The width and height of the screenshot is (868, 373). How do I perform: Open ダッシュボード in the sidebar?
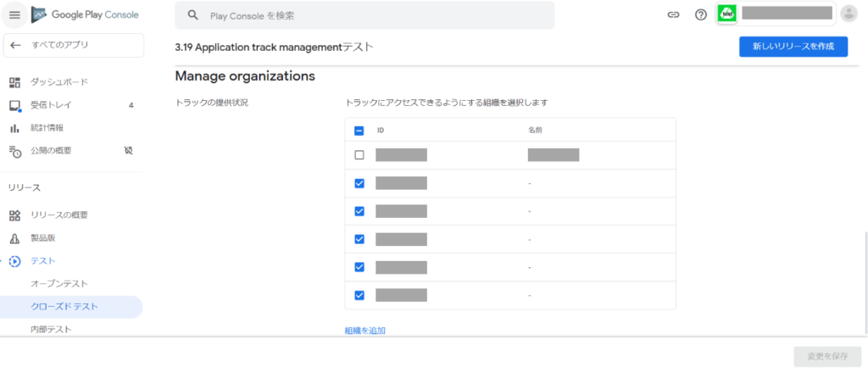[x=59, y=82]
